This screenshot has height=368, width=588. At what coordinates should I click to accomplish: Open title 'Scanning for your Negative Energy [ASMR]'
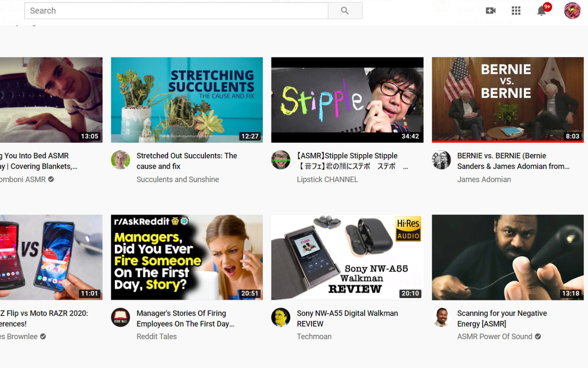(502, 318)
